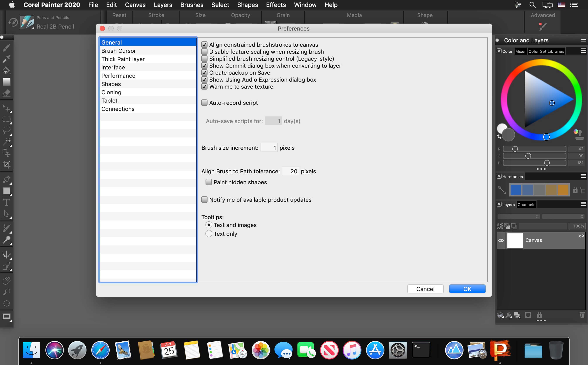Viewport: 588px width, 365px height.
Task: Click the swap main and additional colors icon
Action: tap(499, 137)
